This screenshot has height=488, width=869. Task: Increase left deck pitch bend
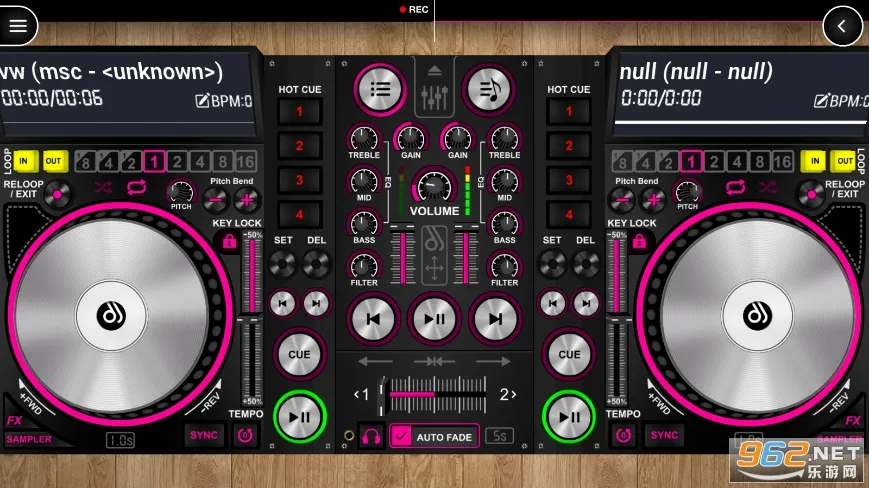click(x=247, y=200)
